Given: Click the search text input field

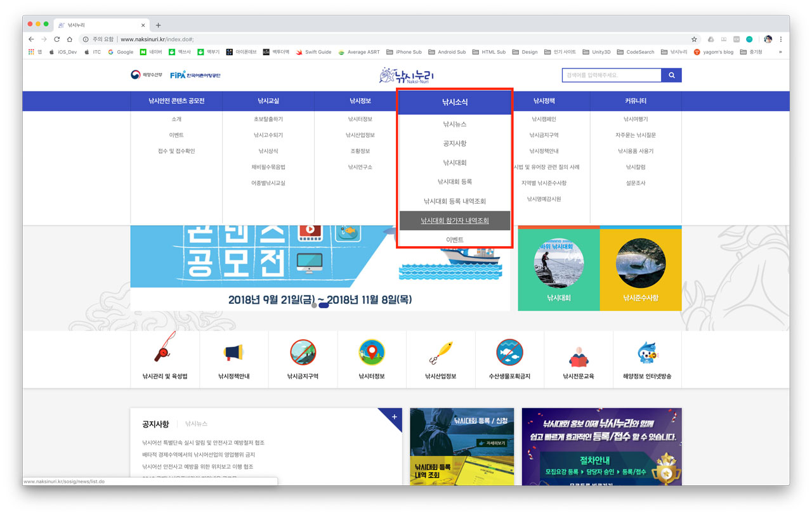Looking at the screenshot, I should [611, 75].
